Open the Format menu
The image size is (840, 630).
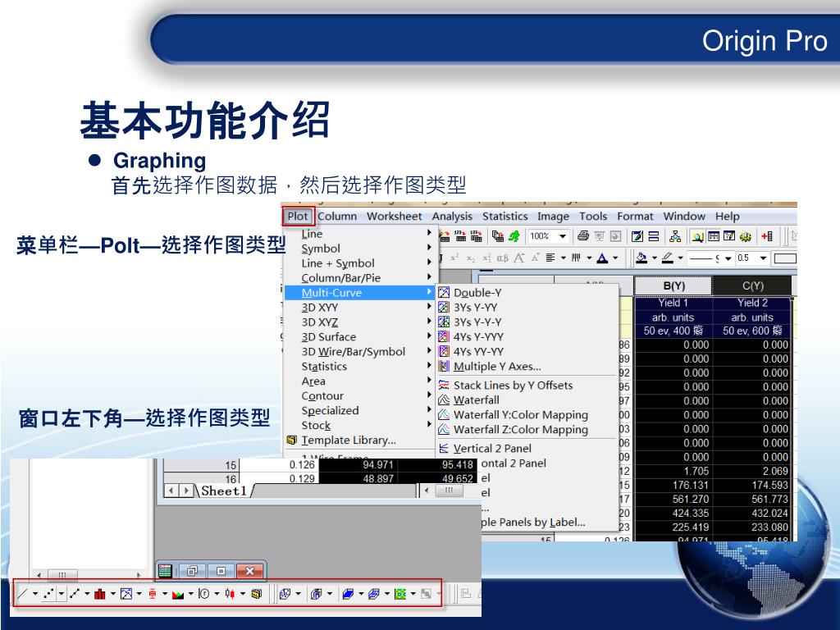635,217
